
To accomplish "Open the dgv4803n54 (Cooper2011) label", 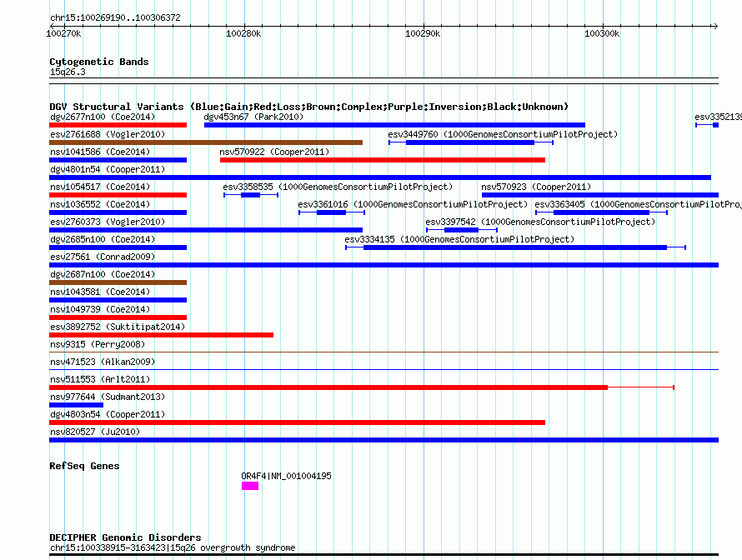I will 108,414.
